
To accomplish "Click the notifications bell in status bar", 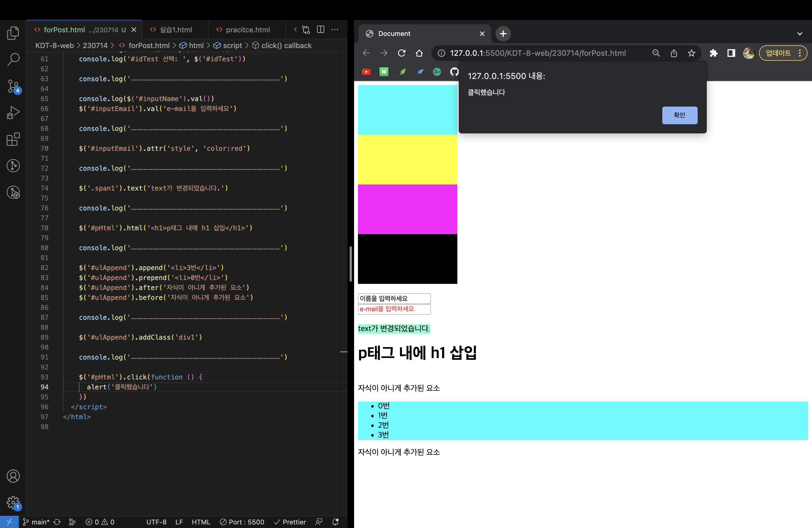I will pos(335,522).
